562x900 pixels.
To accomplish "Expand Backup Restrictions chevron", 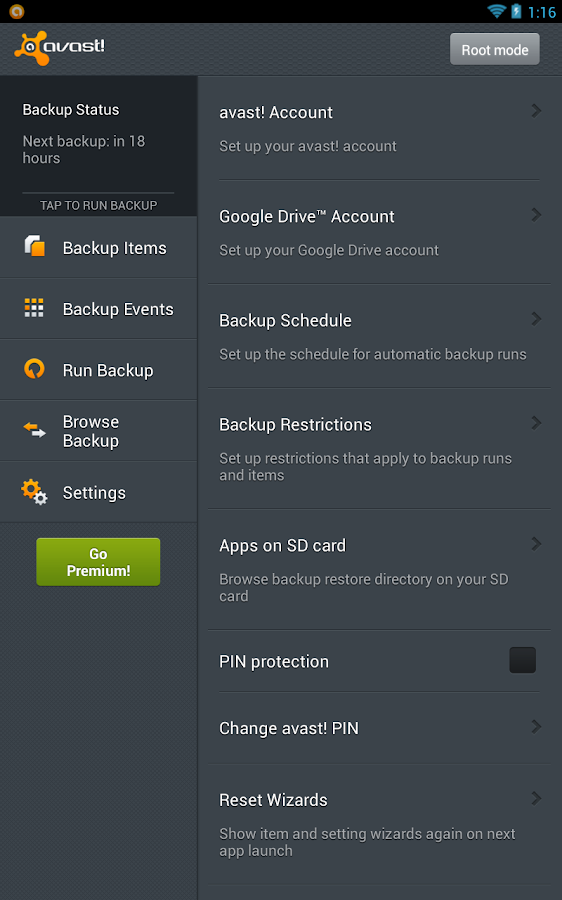I will coord(536,423).
